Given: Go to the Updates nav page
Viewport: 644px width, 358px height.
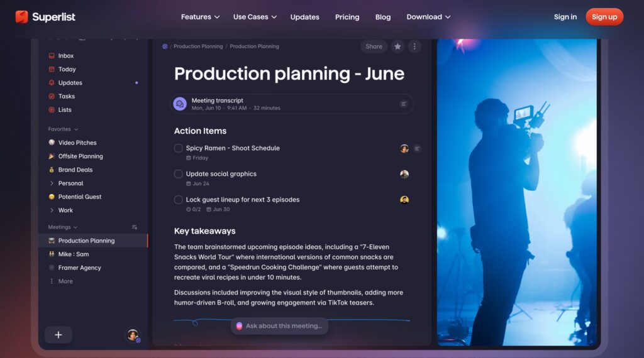Looking at the screenshot, I should pyautogui.click(x=305, y=17).
